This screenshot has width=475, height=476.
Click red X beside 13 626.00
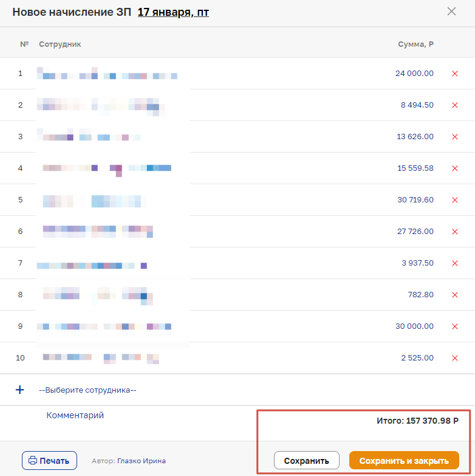click(454, 137)
